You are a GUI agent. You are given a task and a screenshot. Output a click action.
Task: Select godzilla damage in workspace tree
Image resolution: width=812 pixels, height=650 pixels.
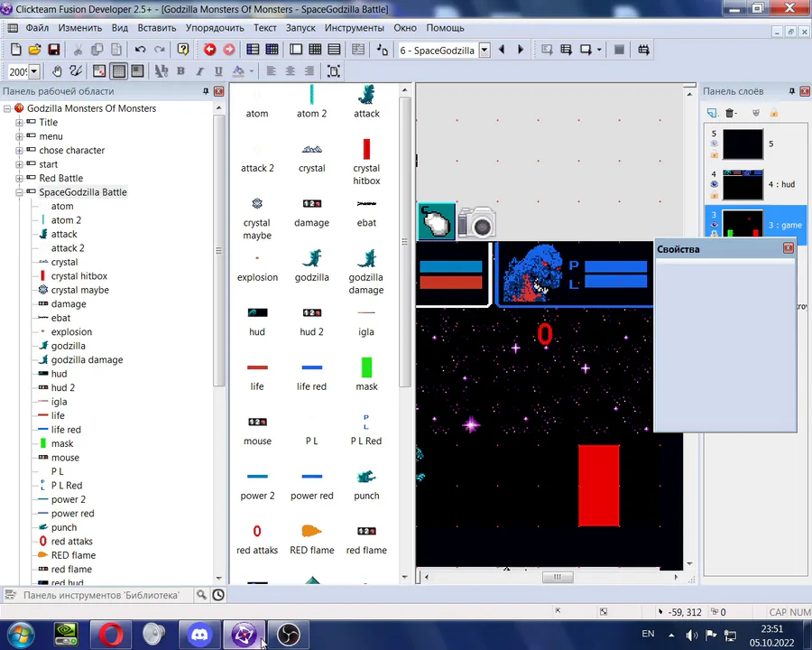[x=87, y=359]
